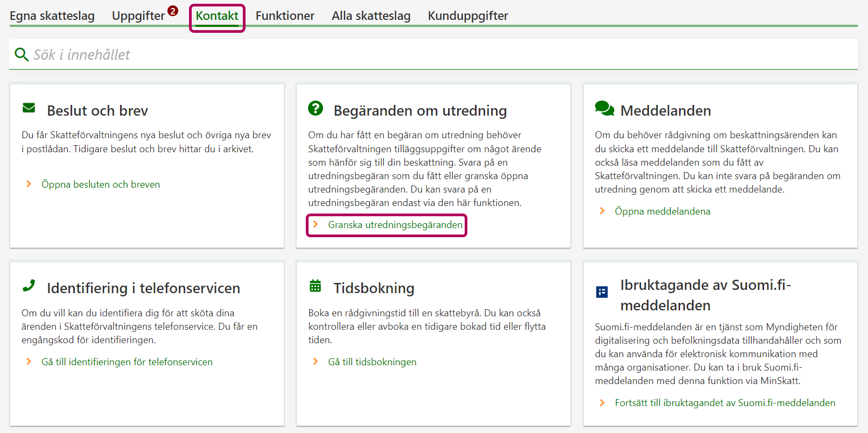This screenshot has width=868, height=433.
Task: Click the calendar icon beside Tidsbokning
Action: coord(316,286)
